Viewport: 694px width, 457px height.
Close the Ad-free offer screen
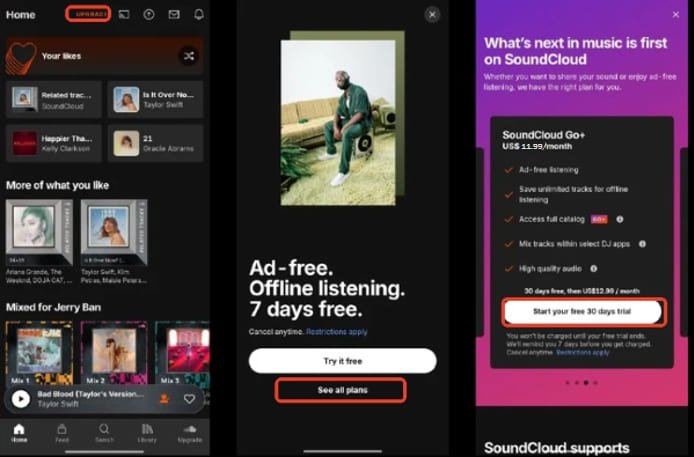tap(432, 15)
